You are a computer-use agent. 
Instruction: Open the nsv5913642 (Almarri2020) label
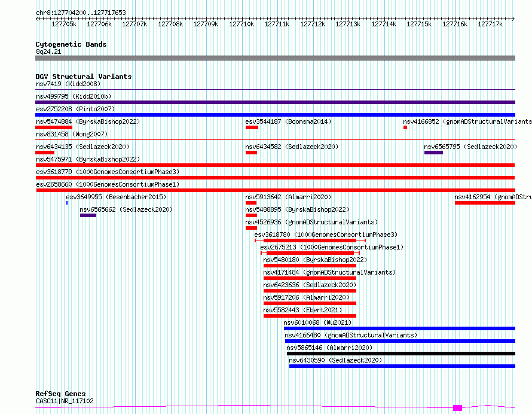288,197
